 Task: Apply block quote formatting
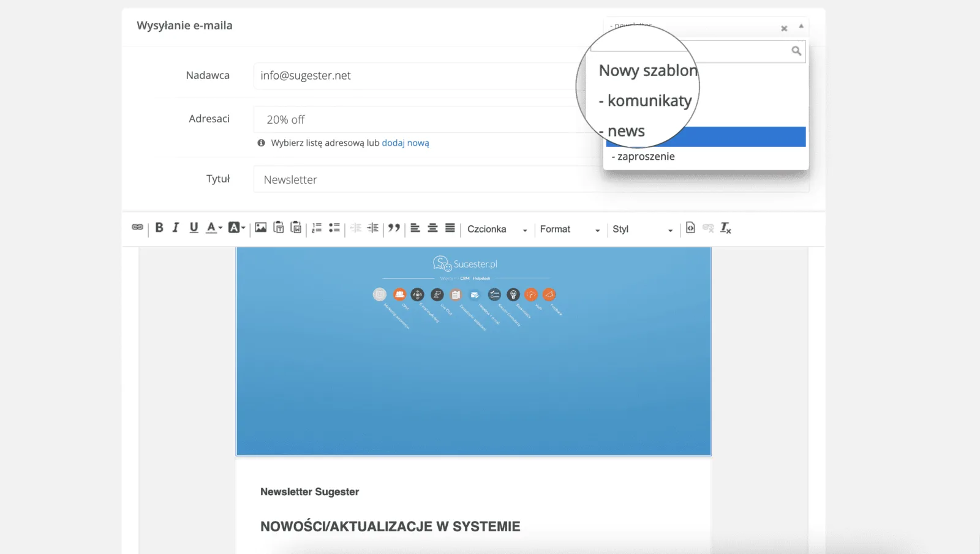[394, 228]
